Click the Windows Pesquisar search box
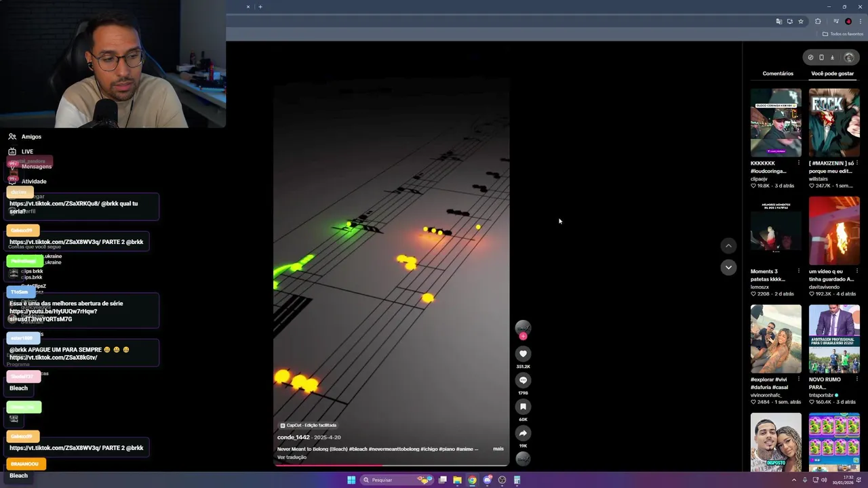 (396, 480)
